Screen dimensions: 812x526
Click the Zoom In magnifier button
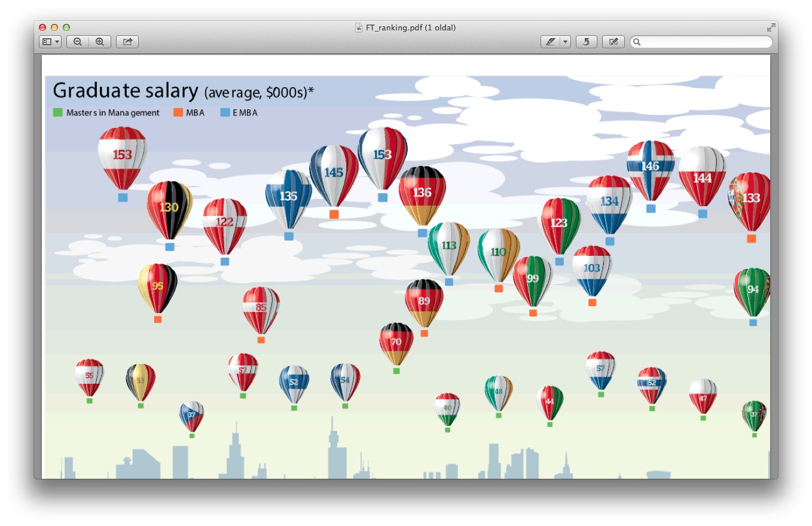pyautogui.click(x=100, y=42)
